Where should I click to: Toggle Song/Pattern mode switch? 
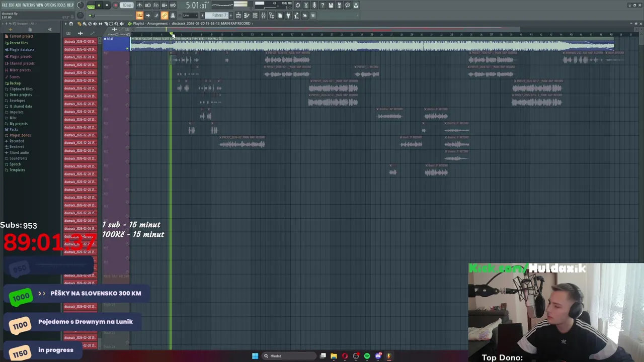[x=91, y=6]
